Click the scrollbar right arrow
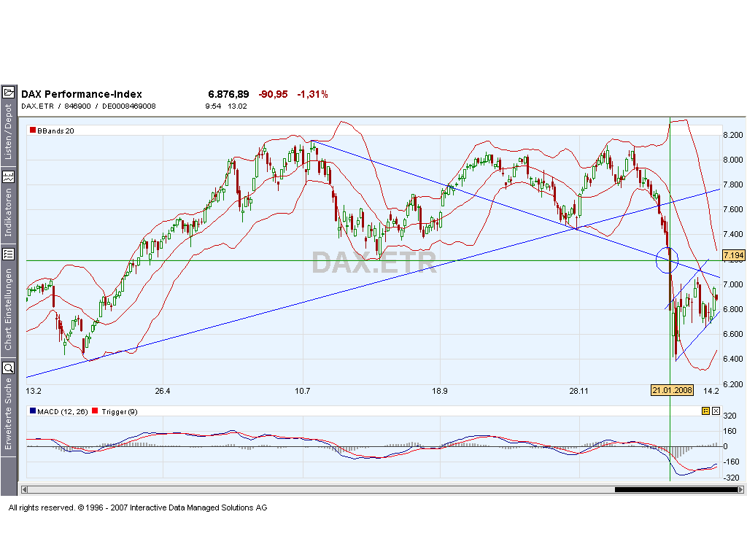747x560 pixels. click(x=741, y=489)
